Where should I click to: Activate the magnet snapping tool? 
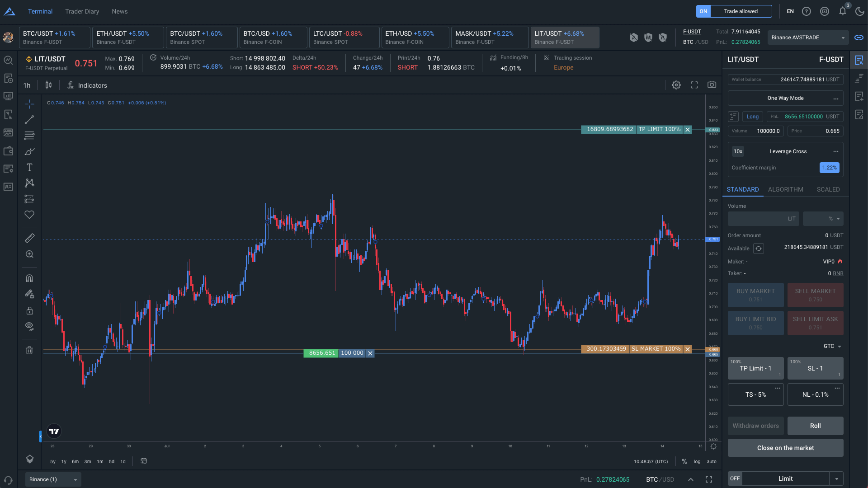(29, 278)
